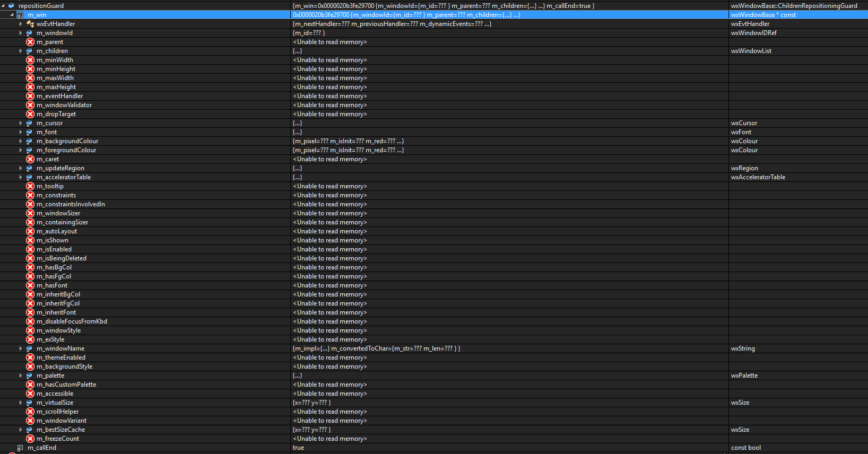868x454 pixels.
Task: Expand the m_windowId node
Action: pos(21,33)
